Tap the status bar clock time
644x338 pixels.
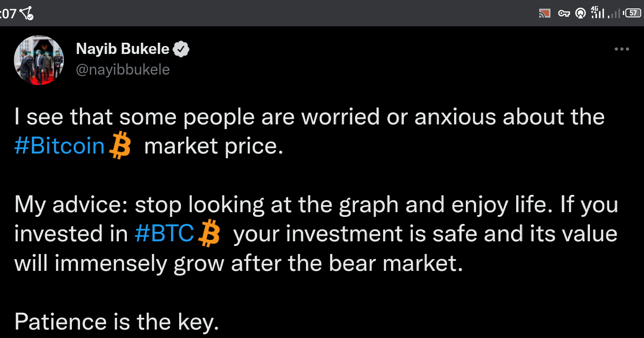(8, 14)
